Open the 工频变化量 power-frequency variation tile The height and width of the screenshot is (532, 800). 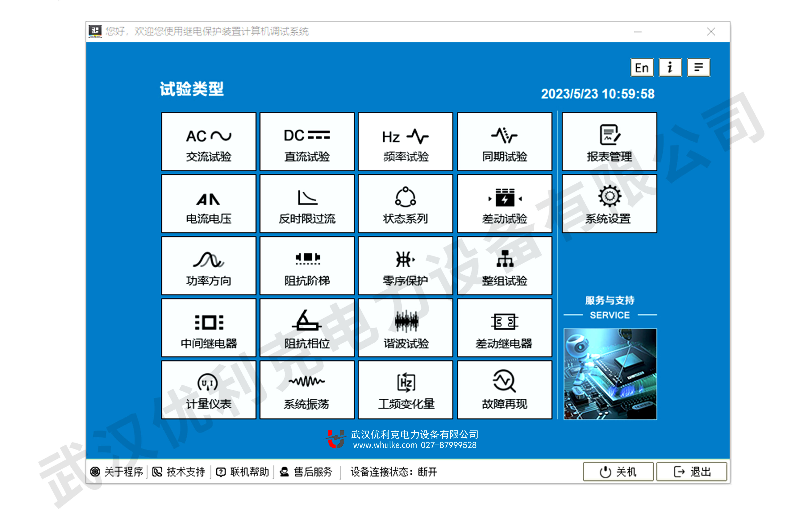point(405,390)
